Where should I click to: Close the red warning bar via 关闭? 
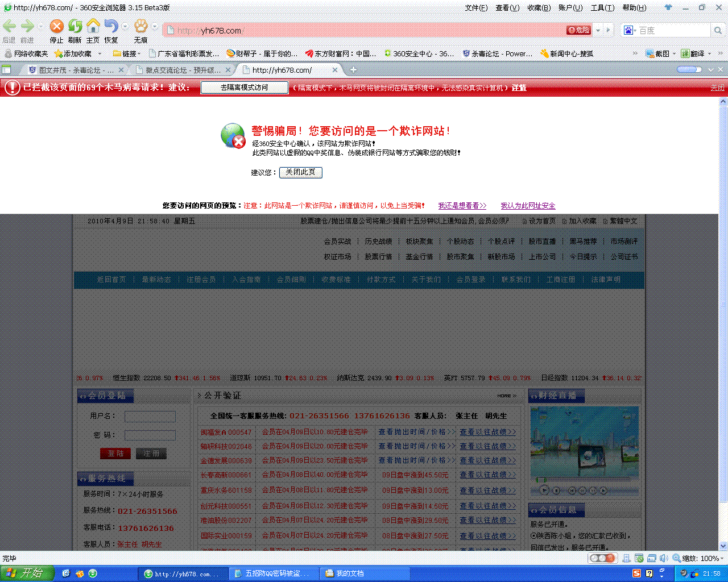click(x=717, y=88)
